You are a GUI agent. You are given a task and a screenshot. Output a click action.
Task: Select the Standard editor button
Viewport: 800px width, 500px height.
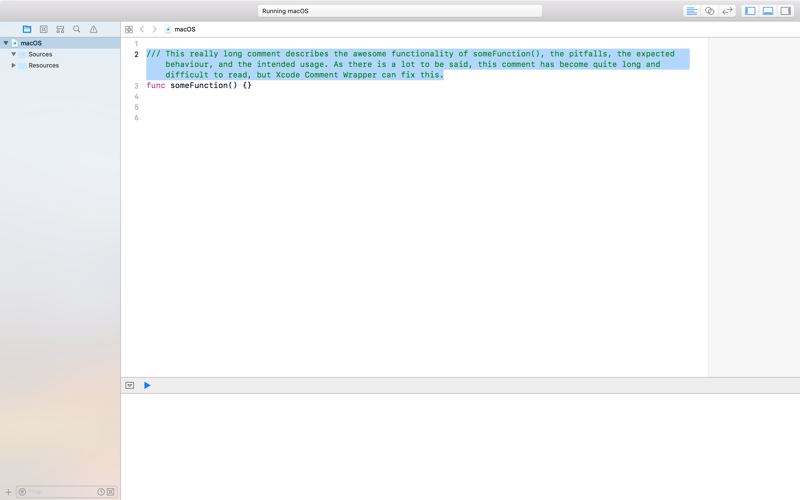tap(691, 11)
